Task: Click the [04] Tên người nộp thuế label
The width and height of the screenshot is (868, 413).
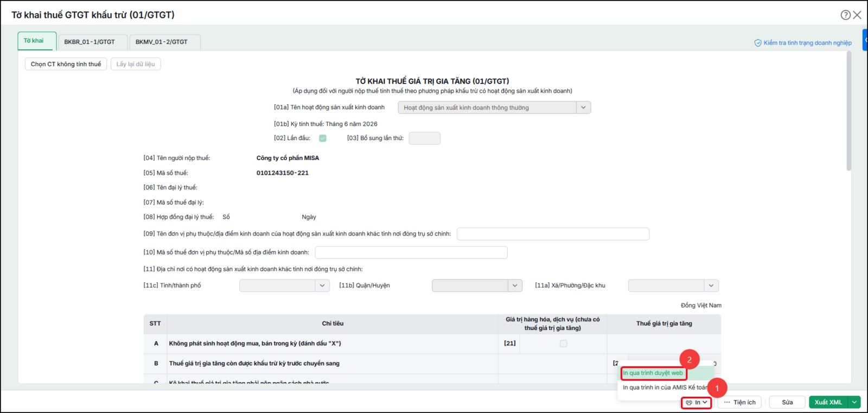Action: click(x=176, y=158)
